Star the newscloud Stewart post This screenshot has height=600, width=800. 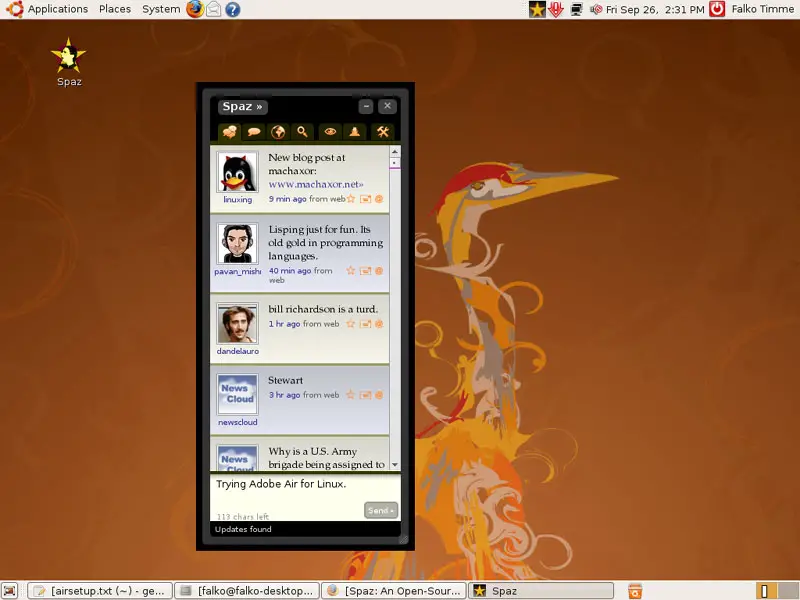click(351, 395)
